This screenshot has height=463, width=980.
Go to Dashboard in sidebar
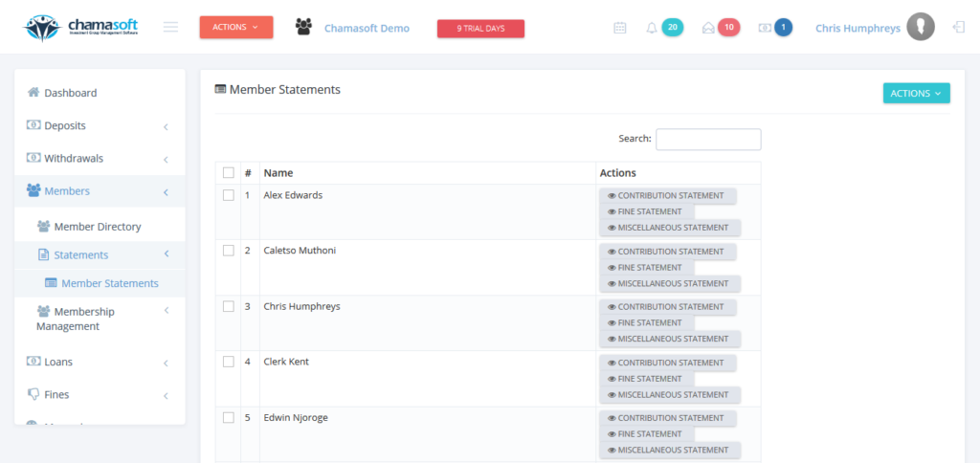(x=70, y=93)
